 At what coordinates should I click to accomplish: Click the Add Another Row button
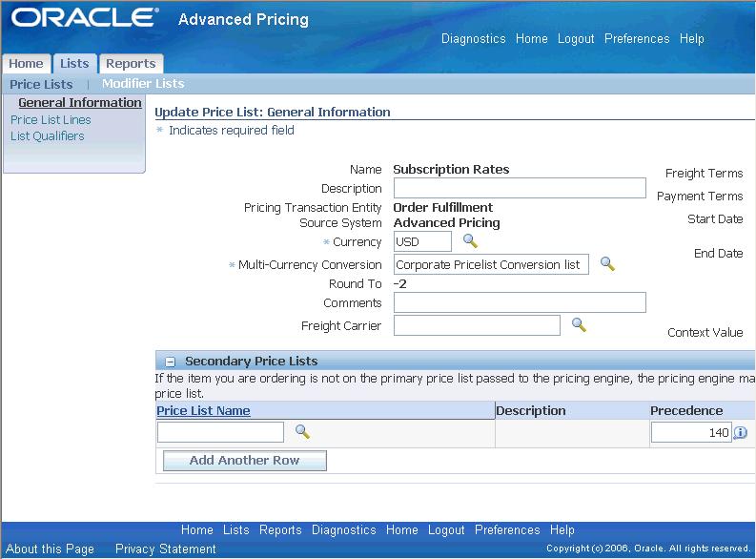[x=245, y=461]
